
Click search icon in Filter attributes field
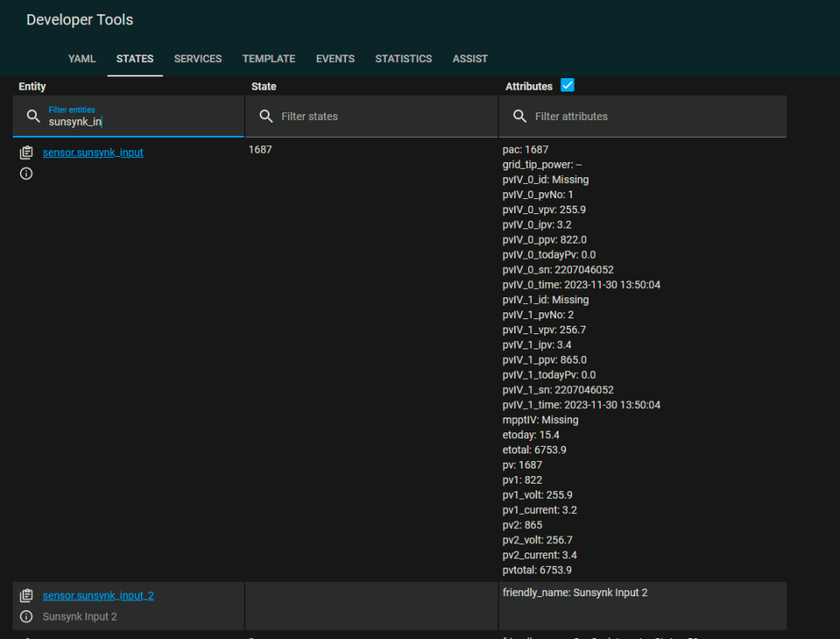pos(520,116)
